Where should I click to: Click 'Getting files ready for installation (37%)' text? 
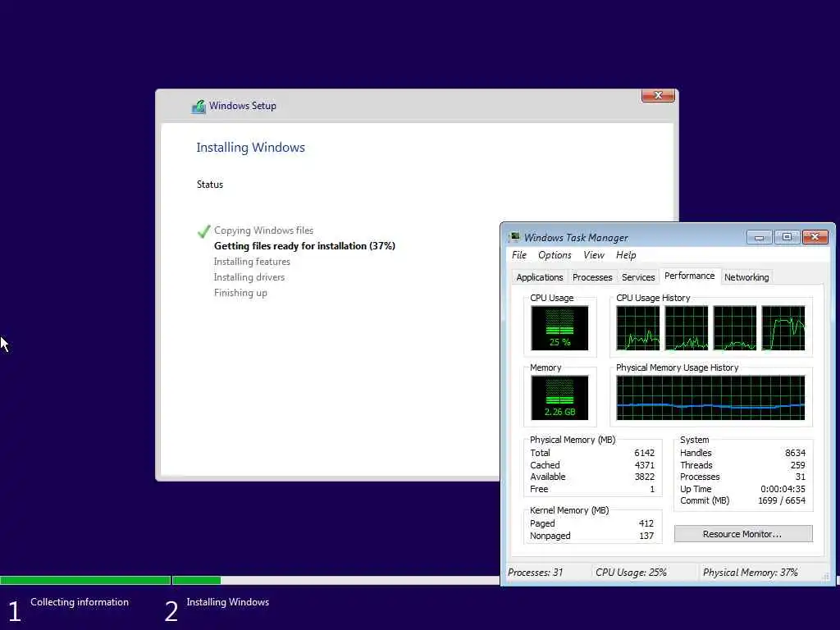(x=304, y=246)
